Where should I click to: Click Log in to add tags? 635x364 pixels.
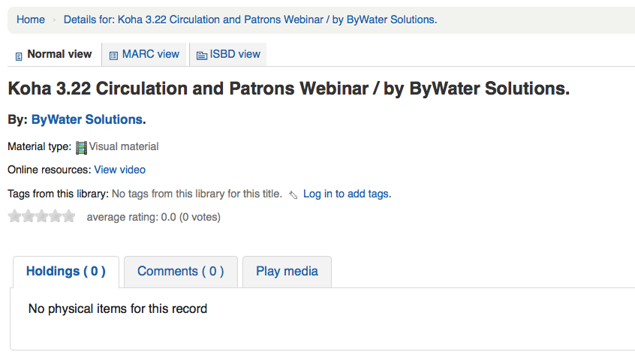pos(347,194)
